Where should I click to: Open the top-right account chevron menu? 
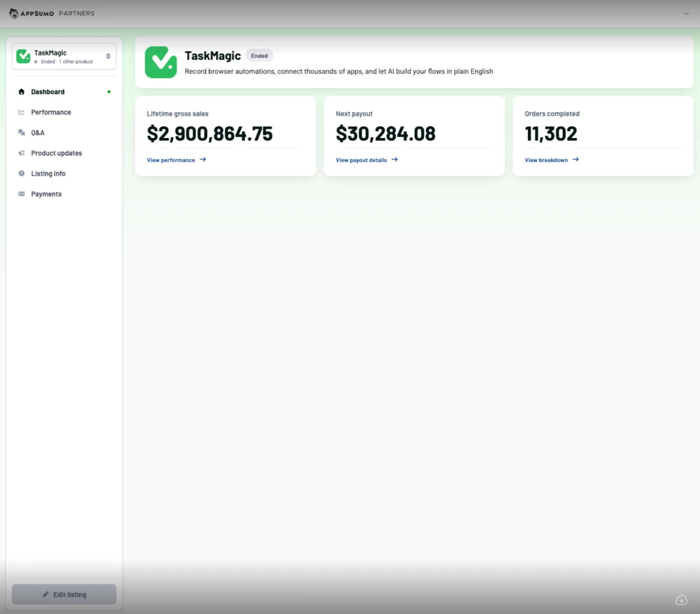[686, 13]
